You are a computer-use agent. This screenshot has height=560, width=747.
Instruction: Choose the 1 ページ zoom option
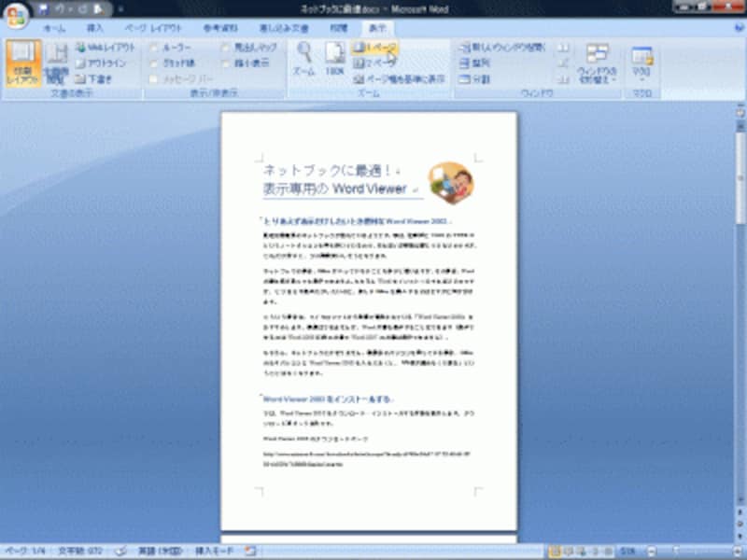pyautogui.click(x=375, y=48)
